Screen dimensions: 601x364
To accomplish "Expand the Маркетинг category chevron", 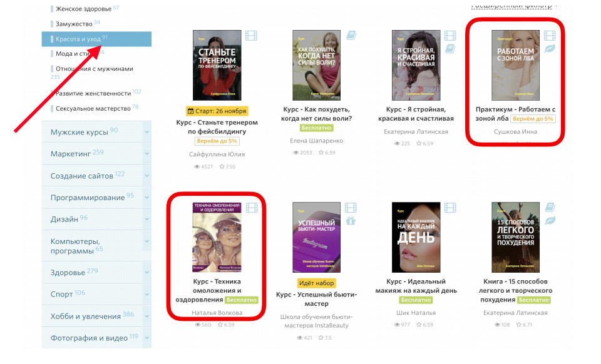I will (x=147, y=153).
